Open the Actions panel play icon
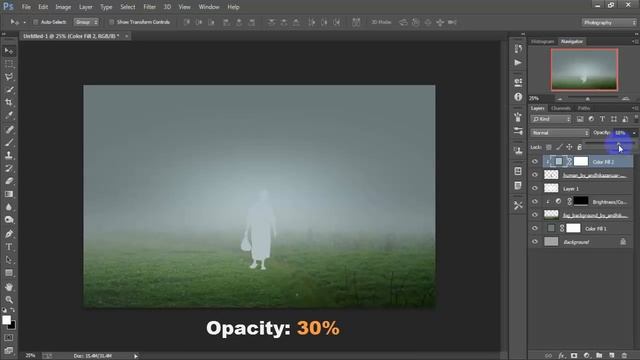This screenshot has height=360, width=640. (518, 62)
